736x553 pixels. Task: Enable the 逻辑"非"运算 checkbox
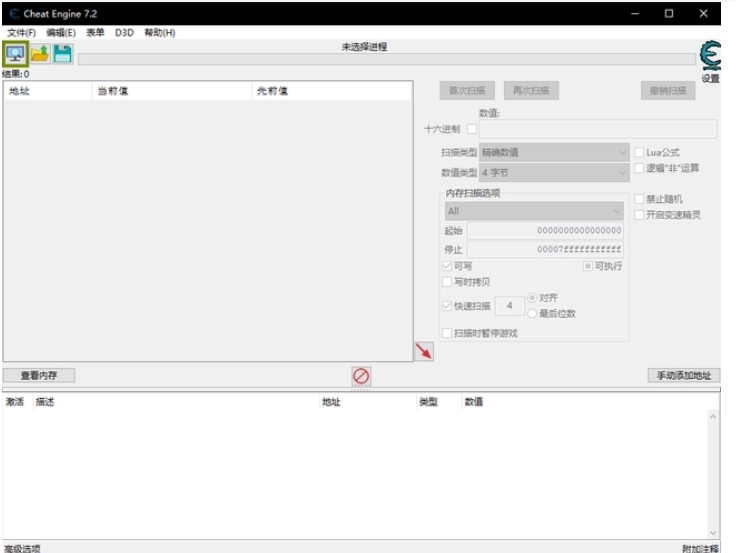pyautogui.click(x=639, y=168)
